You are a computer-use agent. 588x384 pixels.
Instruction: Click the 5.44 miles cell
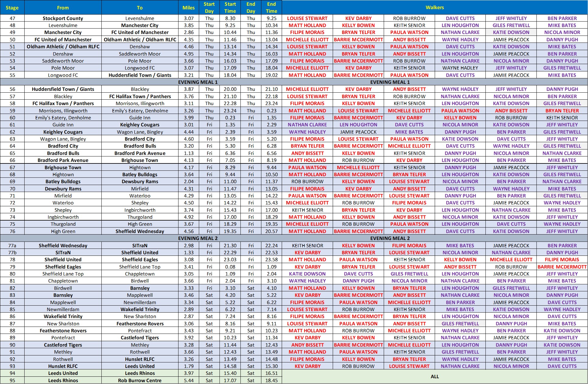pos(189,380)
